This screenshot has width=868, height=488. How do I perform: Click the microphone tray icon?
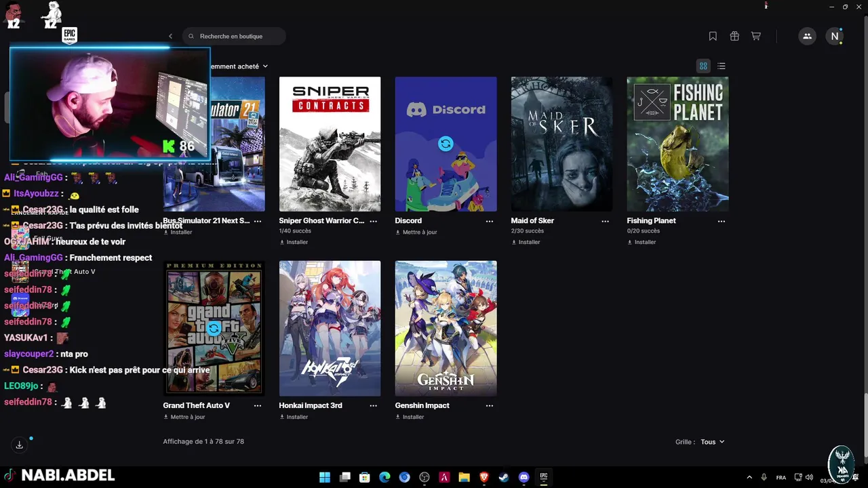[x=764, y=477]
